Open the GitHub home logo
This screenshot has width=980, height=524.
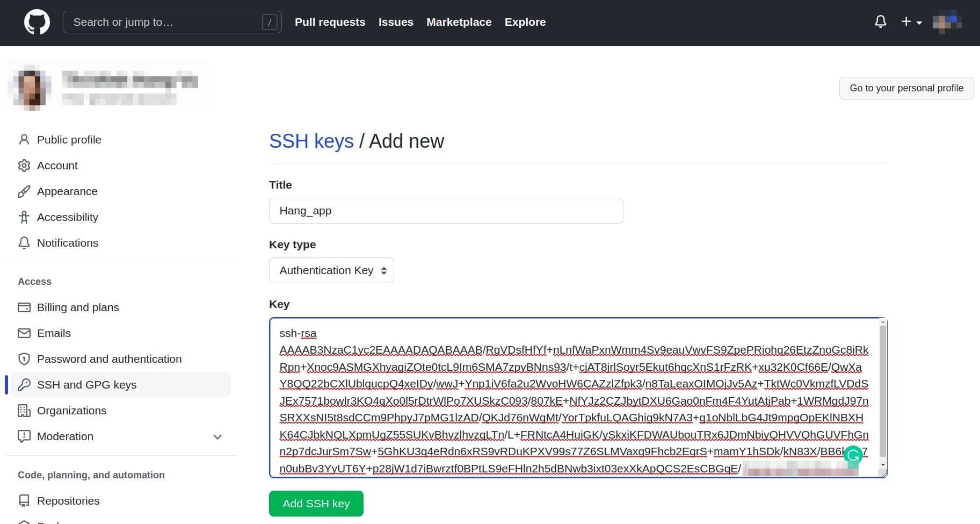(x=37, y=21)
